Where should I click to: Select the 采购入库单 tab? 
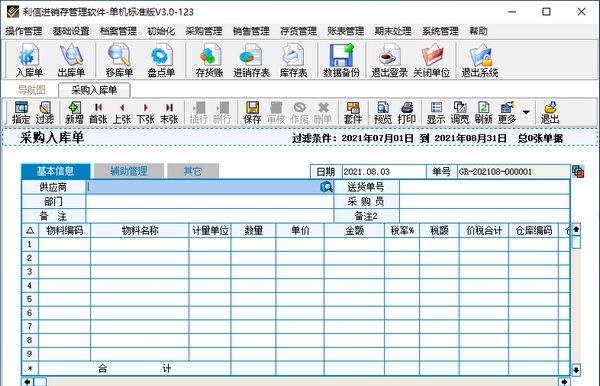pyautogui.click(x=94, y=90)
